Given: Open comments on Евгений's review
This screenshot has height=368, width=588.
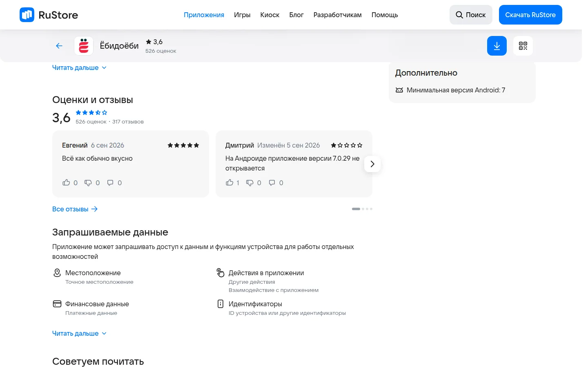Looking at the screenshot, I should pyautogui.click(x=110, y=183).
